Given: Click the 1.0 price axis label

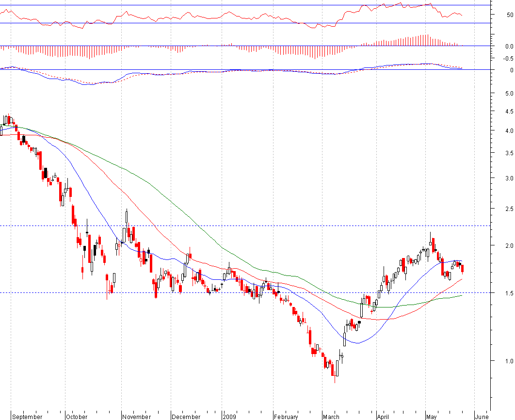Looking at the screenshot, I should (509, 361).
